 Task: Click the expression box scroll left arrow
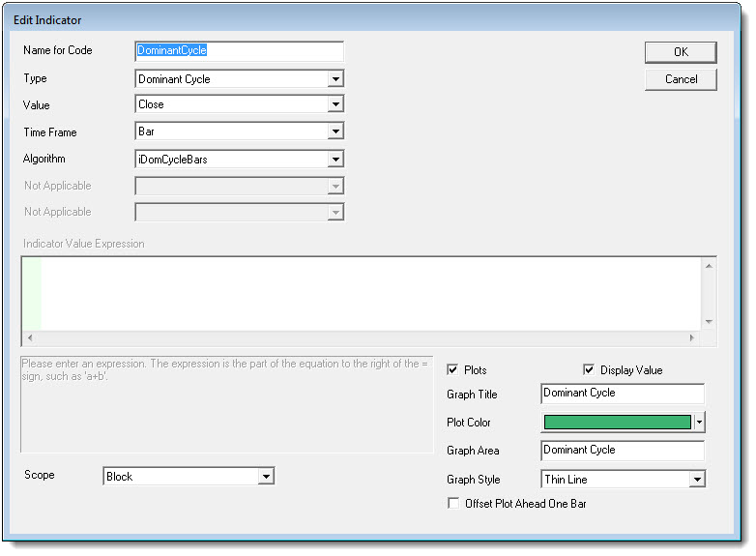pyautogui.click(x=28, y=338)
